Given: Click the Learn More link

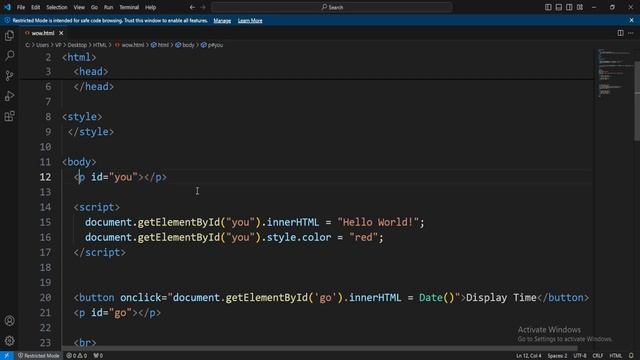Looking at the screenshot, I should click(x=250, y=20).
